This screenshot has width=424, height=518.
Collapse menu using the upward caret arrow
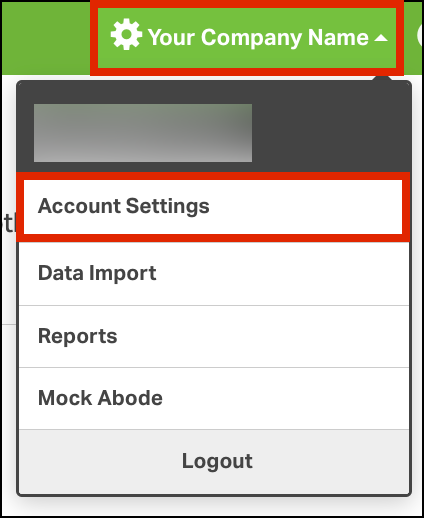pos(380,38)
